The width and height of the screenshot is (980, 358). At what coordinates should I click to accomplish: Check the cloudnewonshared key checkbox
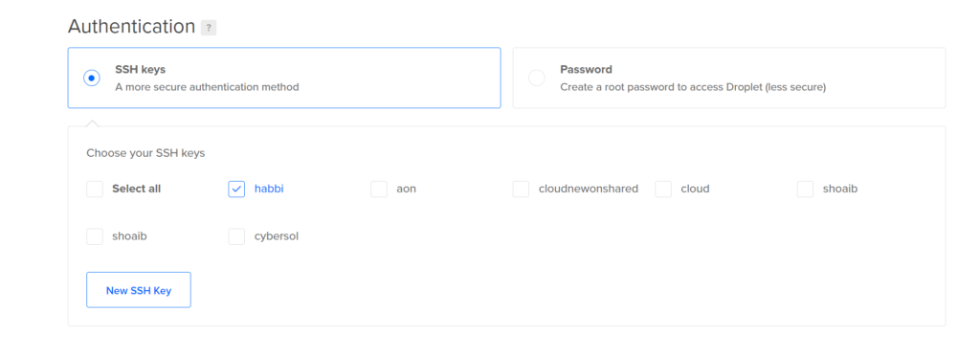(521, 189)
